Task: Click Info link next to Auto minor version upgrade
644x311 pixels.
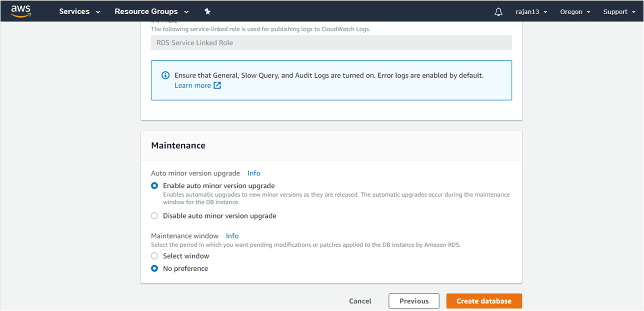Action: coord(253,173)
